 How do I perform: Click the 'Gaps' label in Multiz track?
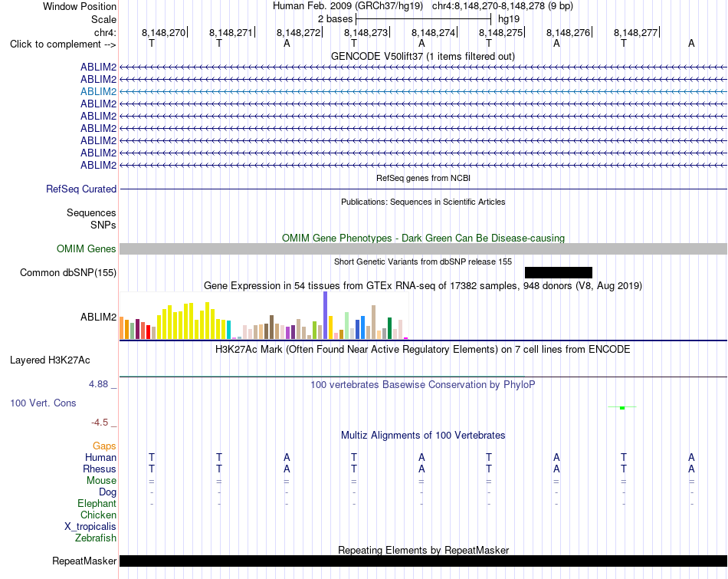[x=104, y=446]
